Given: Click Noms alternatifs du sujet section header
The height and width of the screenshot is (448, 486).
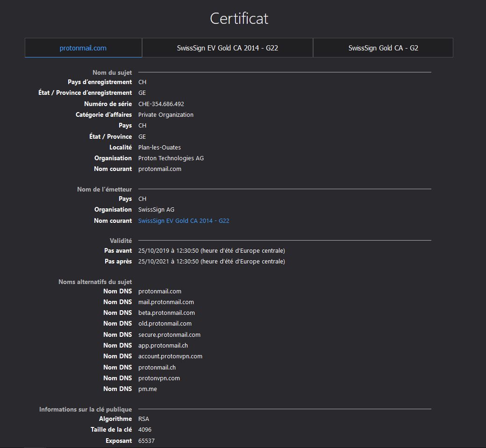Looking at the screenshot, I should coord(95,282).
